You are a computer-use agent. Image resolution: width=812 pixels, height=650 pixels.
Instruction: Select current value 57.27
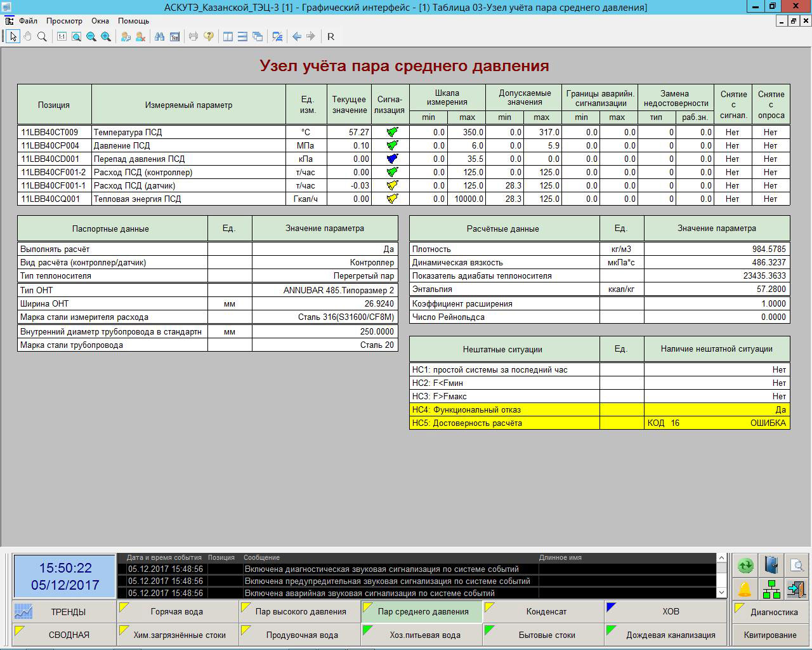tap(358, 132)
